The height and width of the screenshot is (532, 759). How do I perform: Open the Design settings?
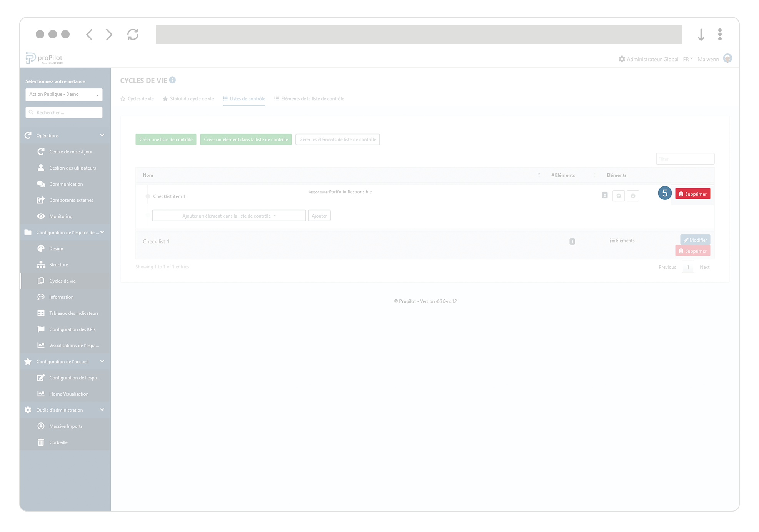(x=56, y=248)
